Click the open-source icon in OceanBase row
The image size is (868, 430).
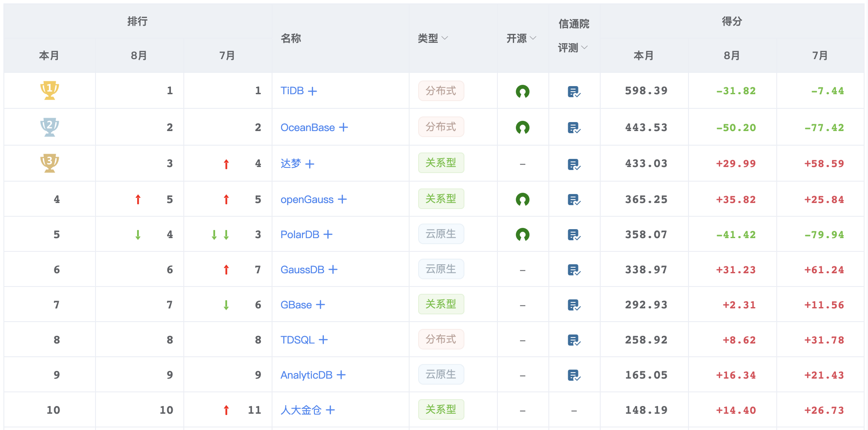tap(523, 127)
